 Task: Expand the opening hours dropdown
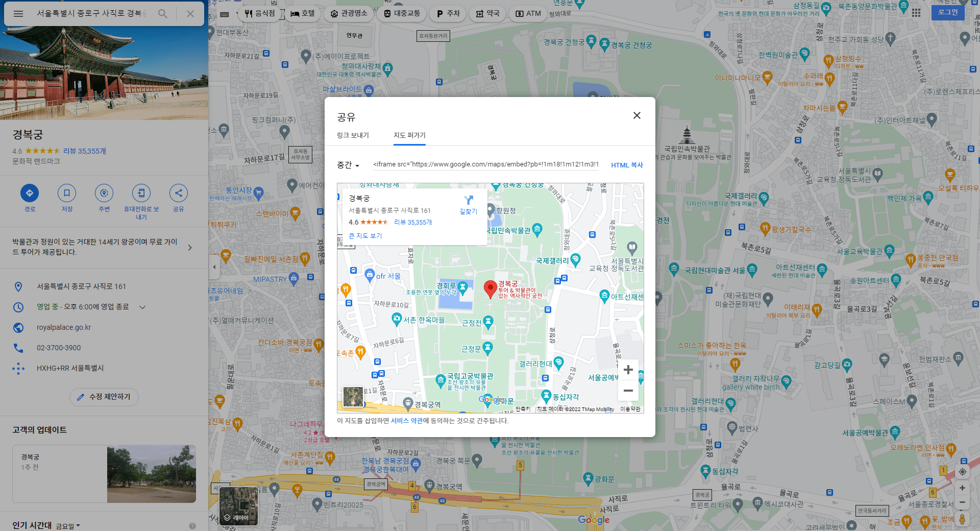142,307
